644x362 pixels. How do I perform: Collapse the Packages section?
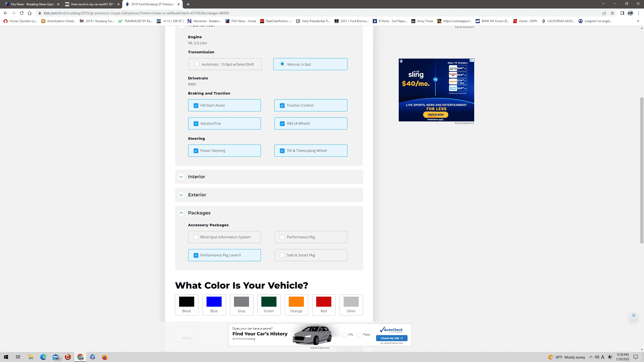pyautogui.click(x=269, y=213)
